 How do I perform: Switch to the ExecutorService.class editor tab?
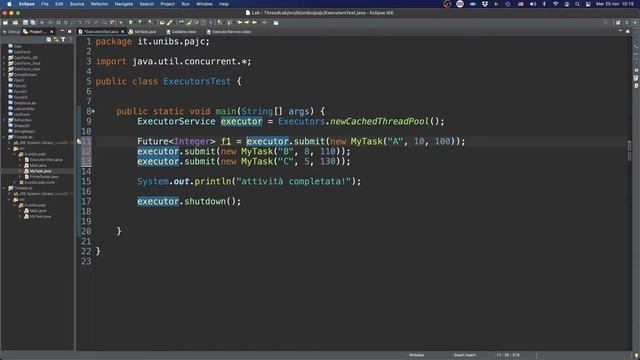pyautogui.click(x=229, y=32)
